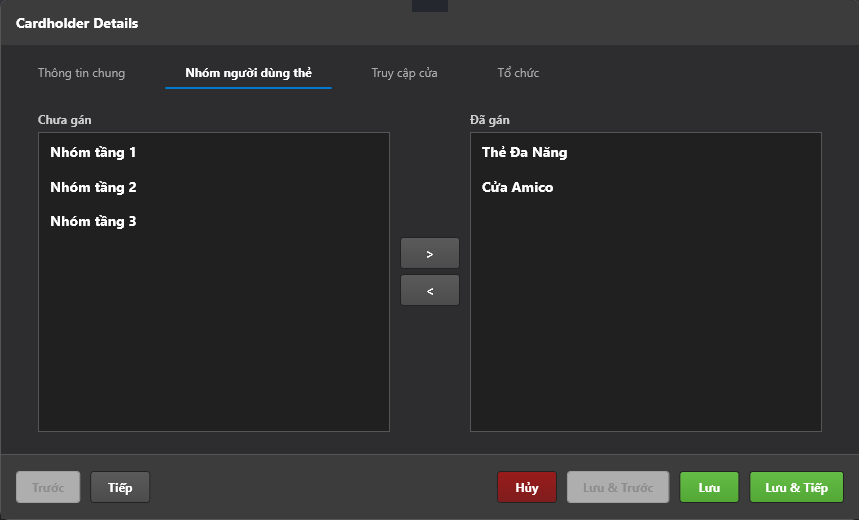Save with the green Lưu button

(x=709, y=487)
